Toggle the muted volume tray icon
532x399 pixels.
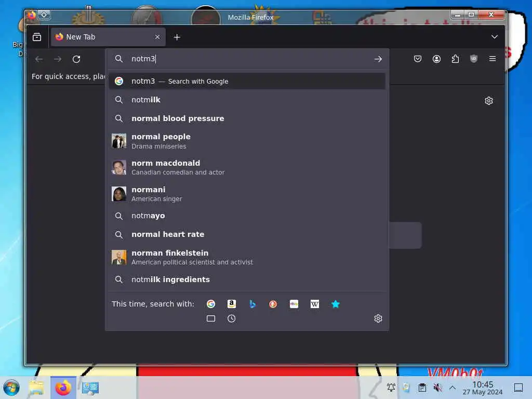[437, 388]
